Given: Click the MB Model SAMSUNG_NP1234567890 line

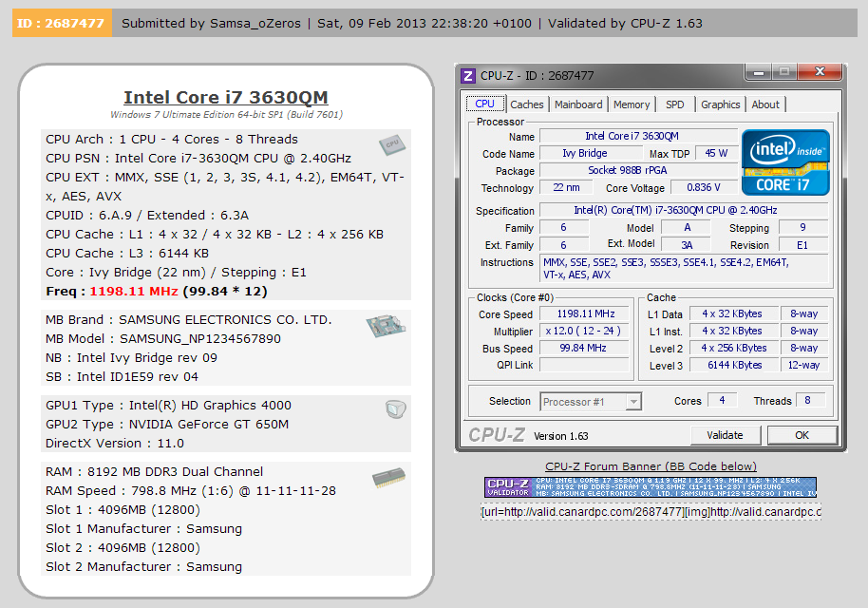Looking at the screenshot, I should coord(163,339).
